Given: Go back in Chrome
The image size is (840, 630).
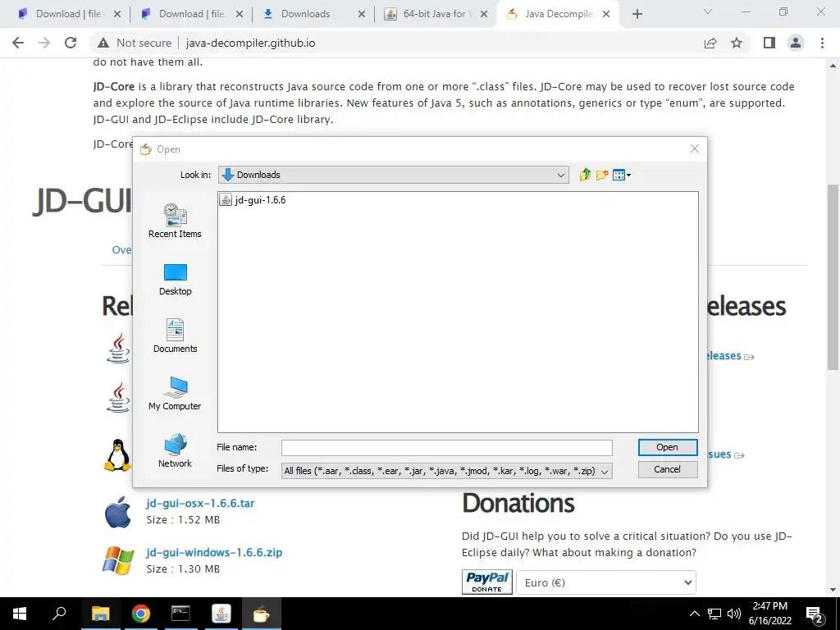Looking at the screenshot, I should point(18,43).
